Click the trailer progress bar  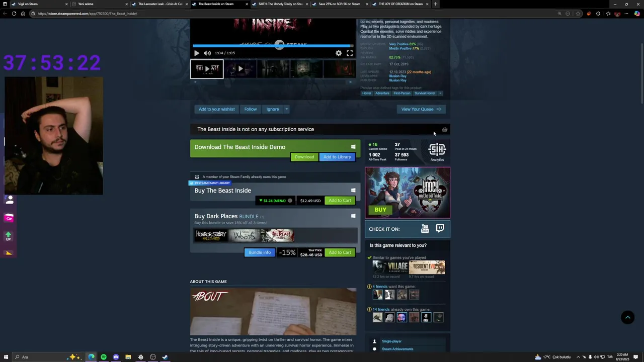(x=273, y=45)
